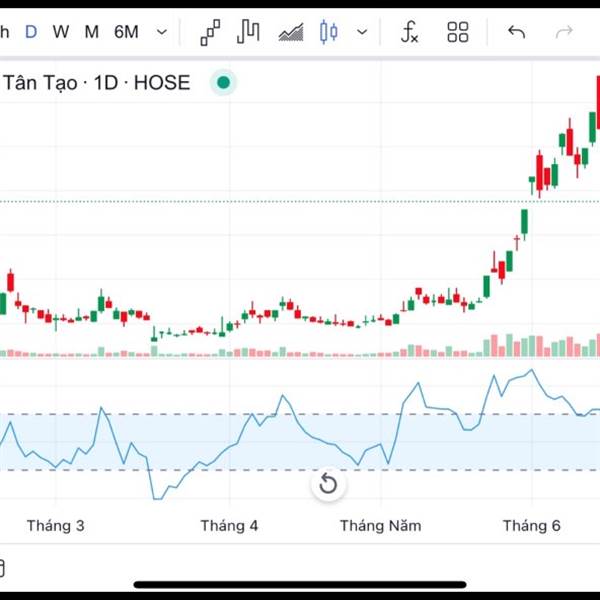This screenshot has width=600, height=600.
Task: Click the Tháng Năm axis label
Action: coord(381,525)
